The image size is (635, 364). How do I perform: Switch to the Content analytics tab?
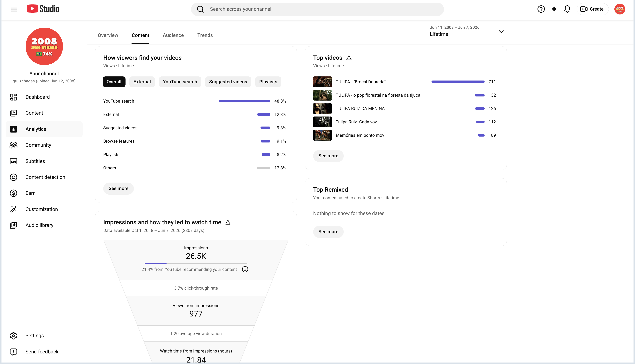pyautogui.click(x=140, y=35)
